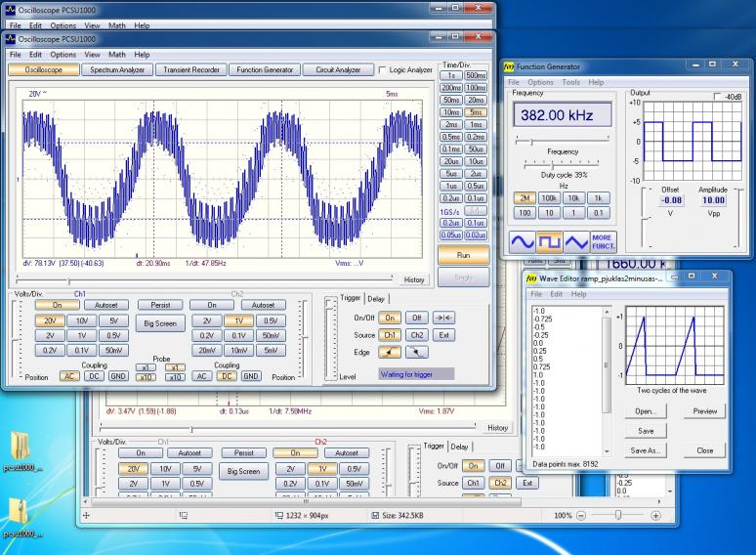Click Ch1 Autoset in front oscilloscope
This screenshot has width=756, height=555.
pos(106,305)
